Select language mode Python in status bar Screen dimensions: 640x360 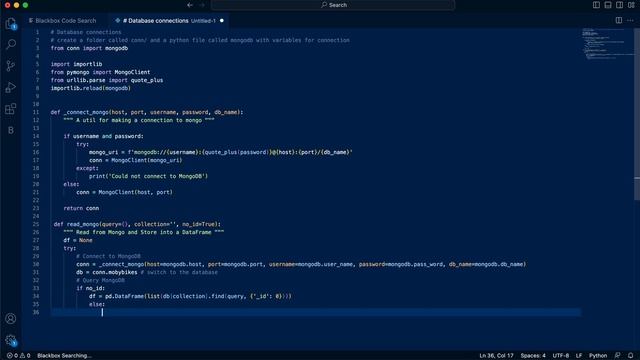click(x=598, y=356)
